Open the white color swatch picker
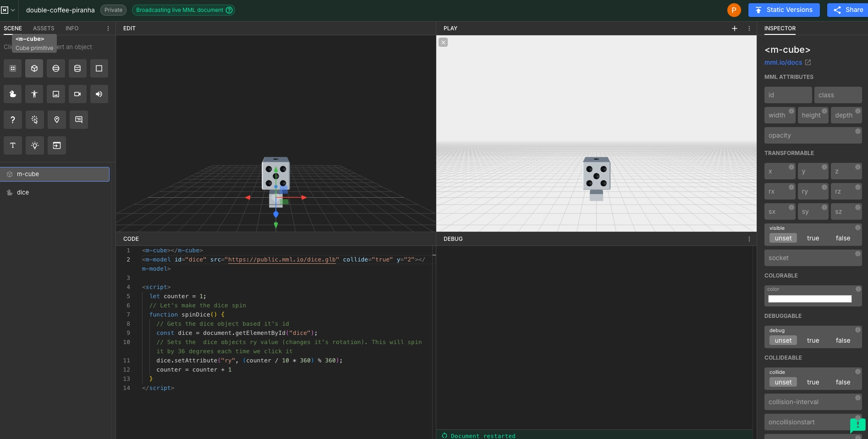Image resolution: width=868 pixels, height=439 pixels. 809,299
